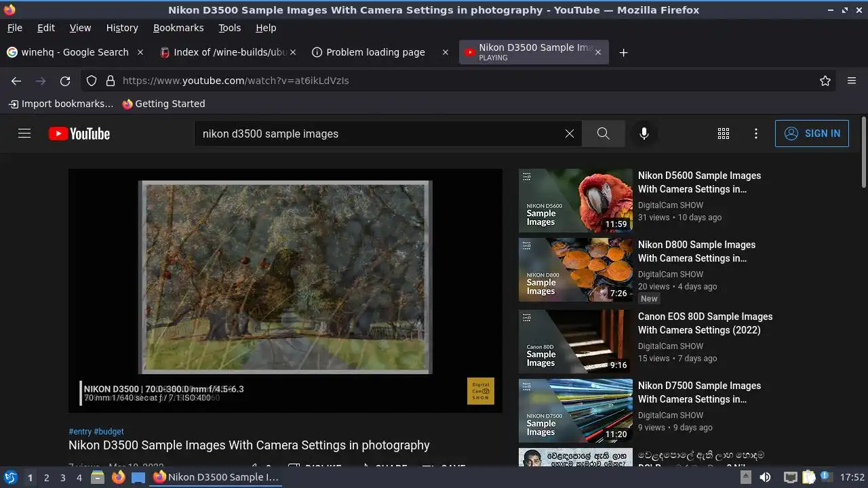Launch the file manager from the taskbar
Viewport: 868px width, 488px height.
click(x=98, y=477)
